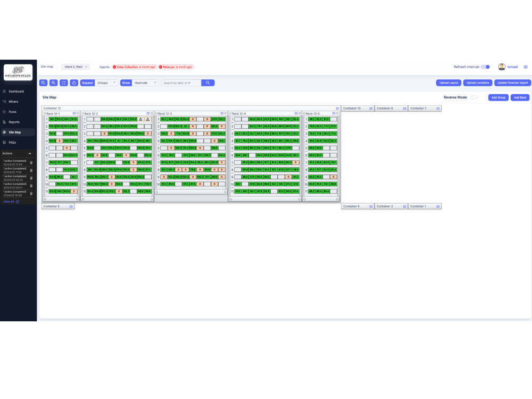
Task: Expand the Container 10 group
Action: click(358, 109)
